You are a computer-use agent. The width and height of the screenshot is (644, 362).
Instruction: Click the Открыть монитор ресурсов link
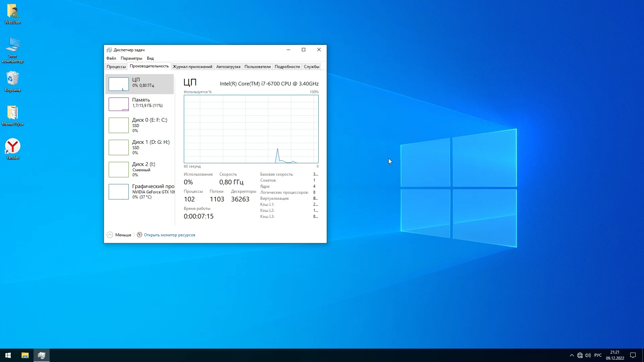tap(169, 235)
